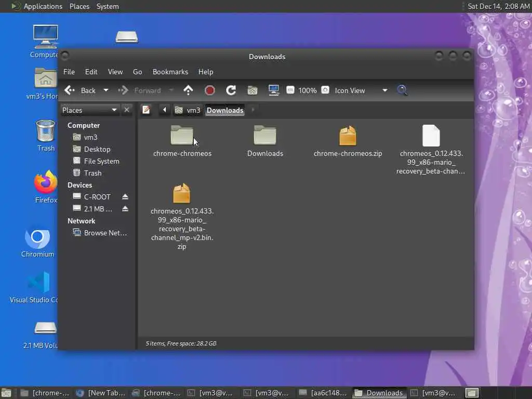
Task: Open the Go menu
Action: coord(137,72)
